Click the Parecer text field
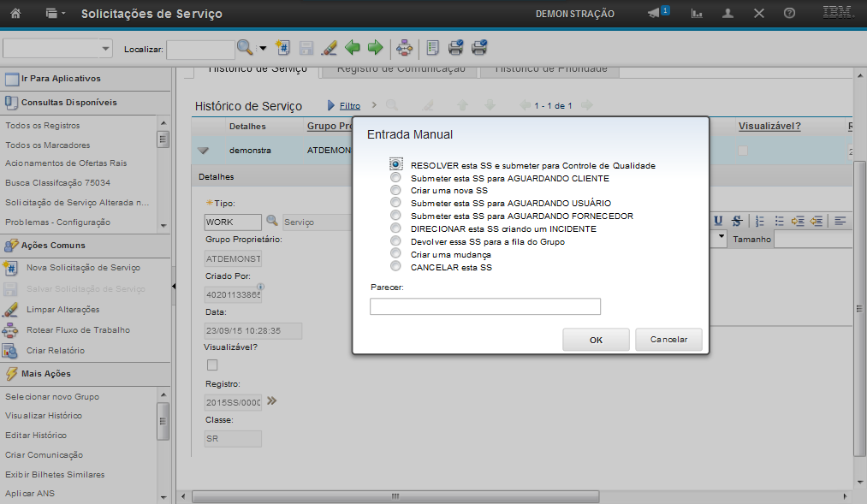Screen dimensions: 867x504 [484, 306]
